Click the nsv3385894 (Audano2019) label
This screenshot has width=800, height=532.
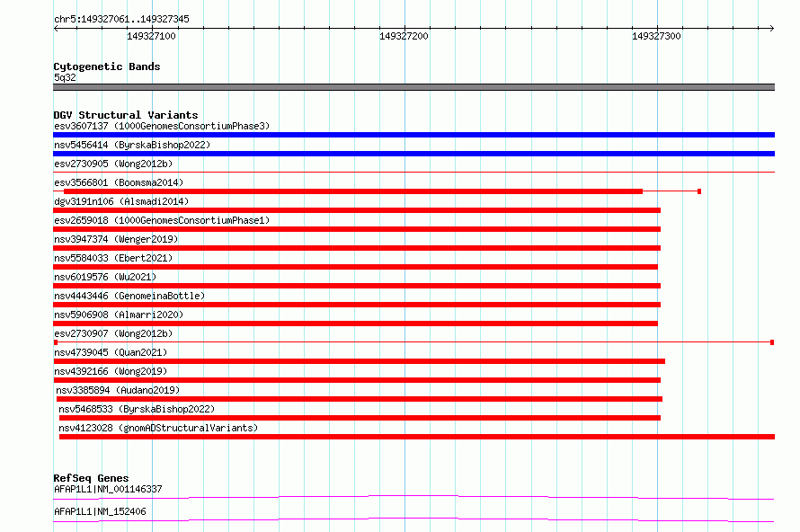(118, 390)
